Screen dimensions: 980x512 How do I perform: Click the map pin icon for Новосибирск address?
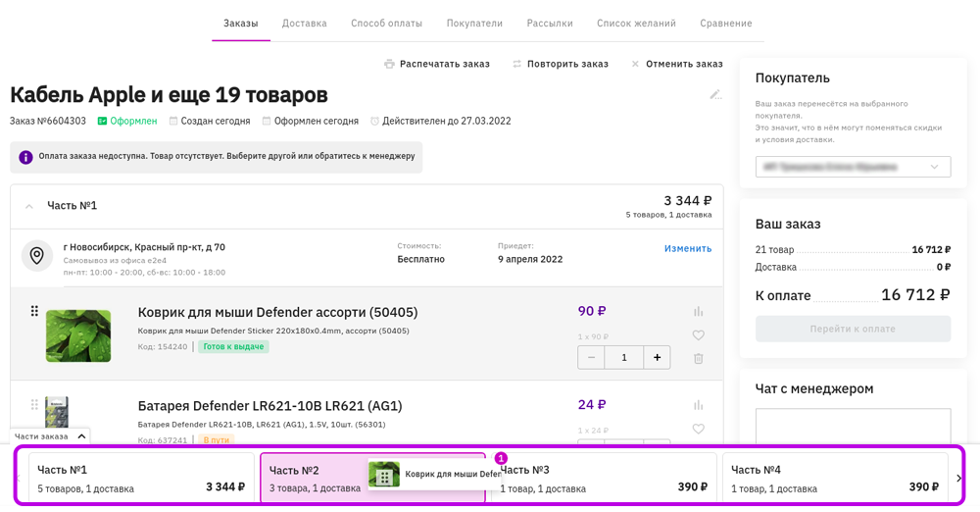coord(37,255)
